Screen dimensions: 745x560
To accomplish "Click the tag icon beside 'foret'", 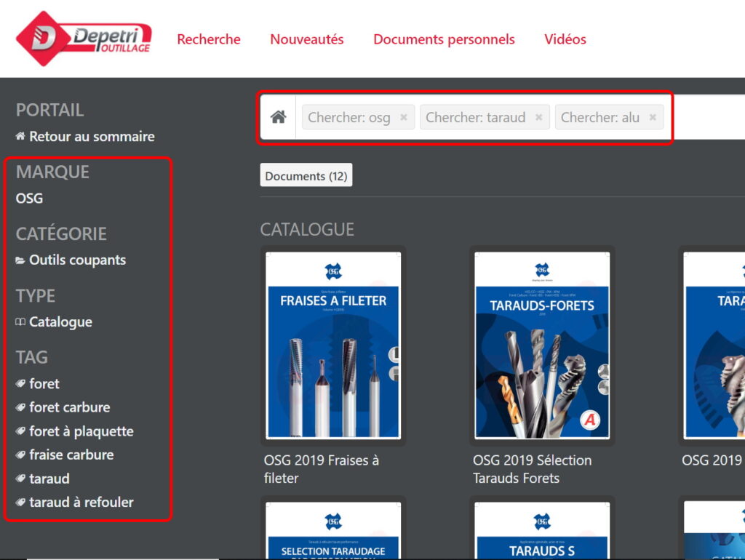I will coord(20,383).
